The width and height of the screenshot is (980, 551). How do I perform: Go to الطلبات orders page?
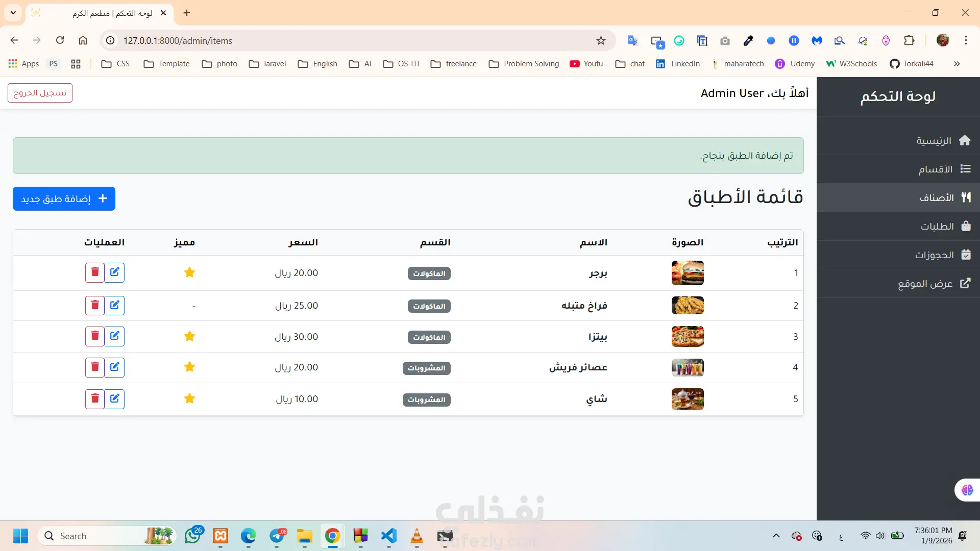pyautogui.click(x=937, y=227)
